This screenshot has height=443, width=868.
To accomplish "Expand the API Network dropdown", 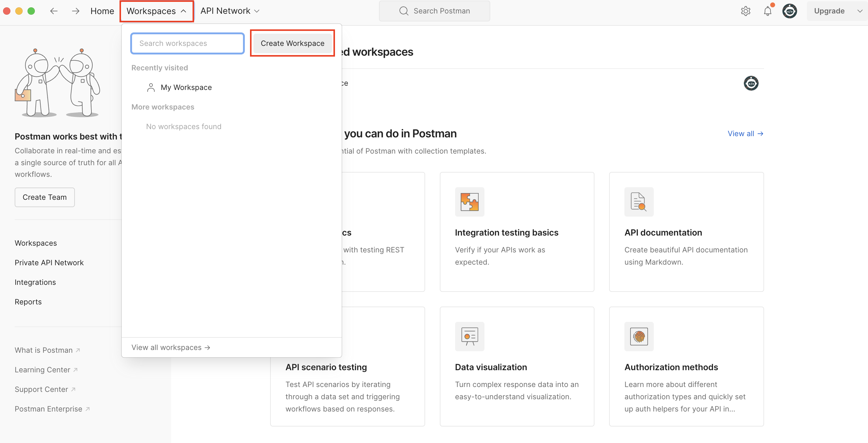I will point(230,11).
